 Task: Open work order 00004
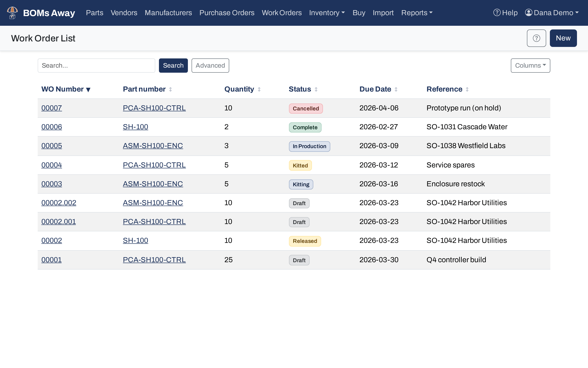pos(51,165)
